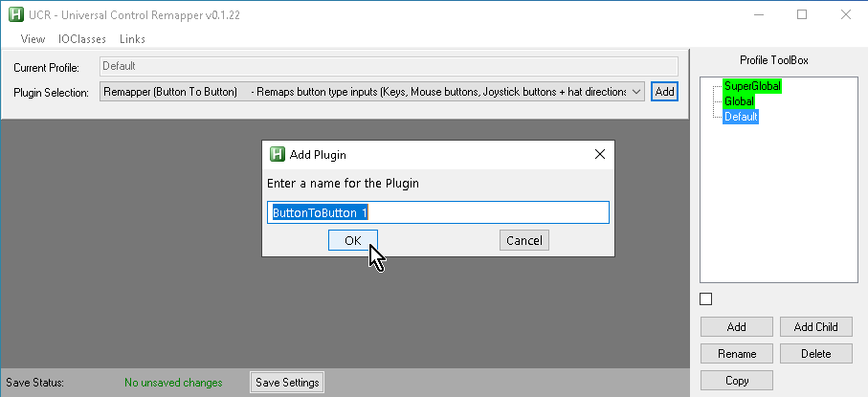Toggle the checkbox below the profile tree

[x=706, y=299]
